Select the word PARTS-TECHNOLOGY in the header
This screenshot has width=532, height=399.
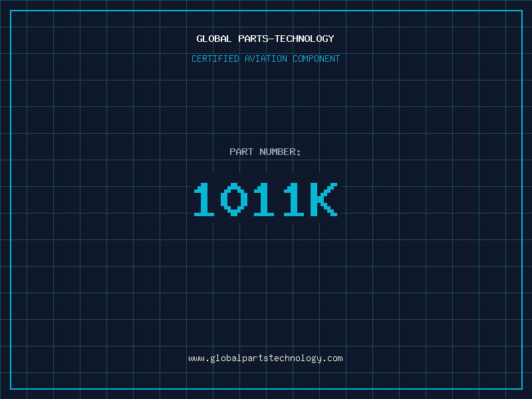pyautogui.click(x=286, y=39)
